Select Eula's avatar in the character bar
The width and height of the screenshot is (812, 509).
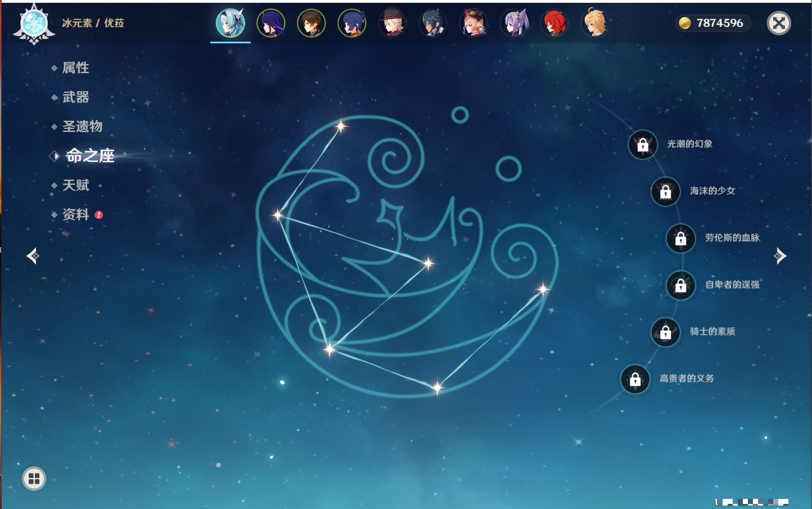coord(231,23)
